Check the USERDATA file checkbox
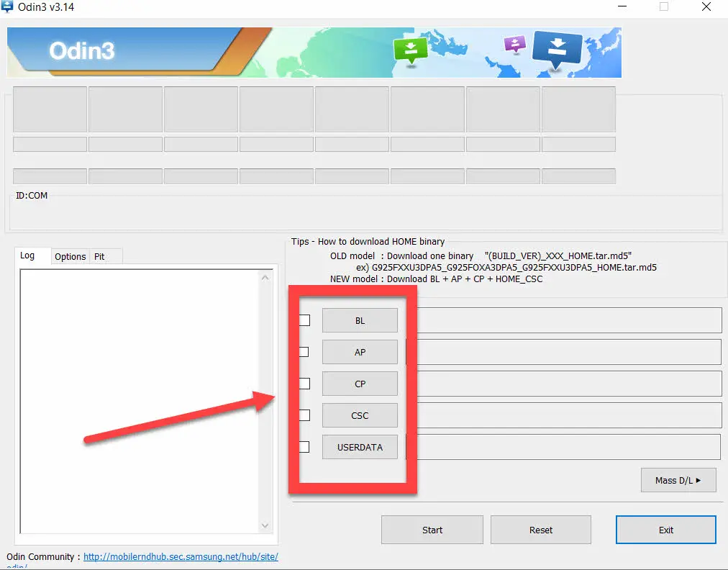This screenshot has height=570, width=728. (x=304, y=447)
